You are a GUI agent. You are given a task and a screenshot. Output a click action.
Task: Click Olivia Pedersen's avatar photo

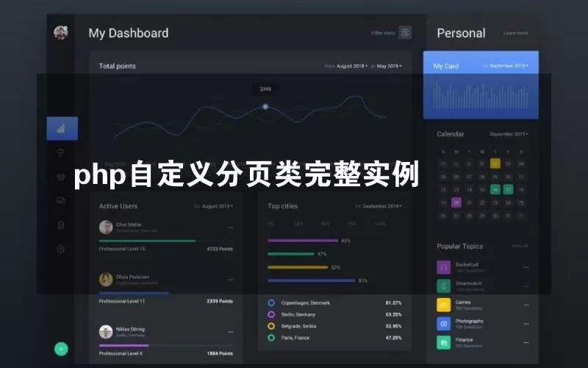106,280
